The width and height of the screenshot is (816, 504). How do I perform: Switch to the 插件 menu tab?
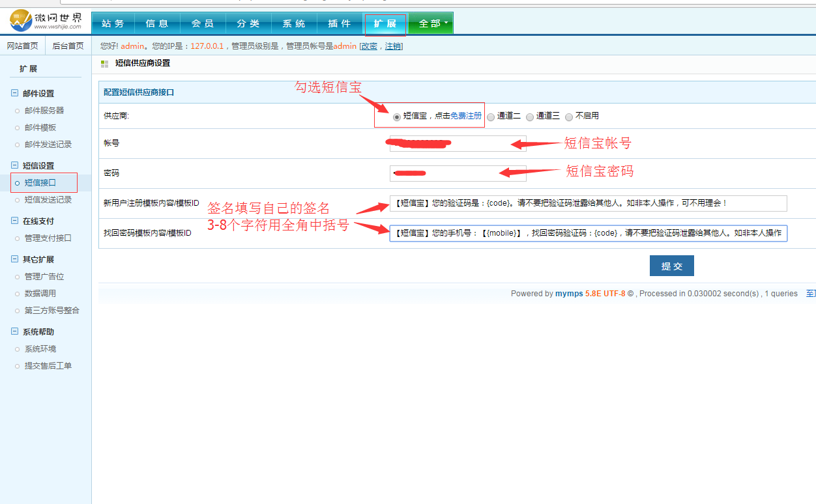coord(340,23)
